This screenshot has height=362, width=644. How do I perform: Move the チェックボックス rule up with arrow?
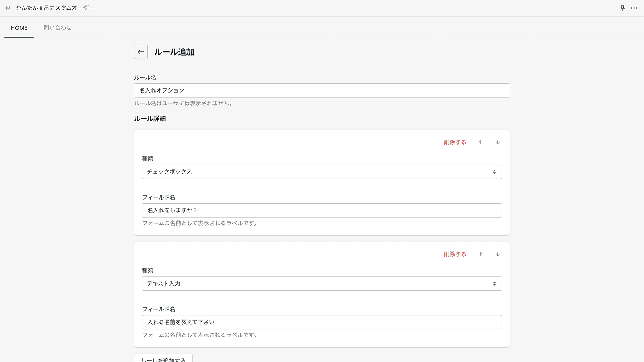tap(480, 142)
